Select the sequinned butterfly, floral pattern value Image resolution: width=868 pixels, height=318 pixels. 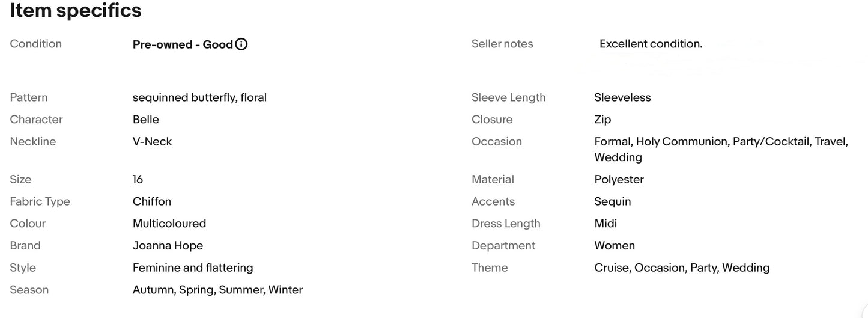tap(199, 97)
